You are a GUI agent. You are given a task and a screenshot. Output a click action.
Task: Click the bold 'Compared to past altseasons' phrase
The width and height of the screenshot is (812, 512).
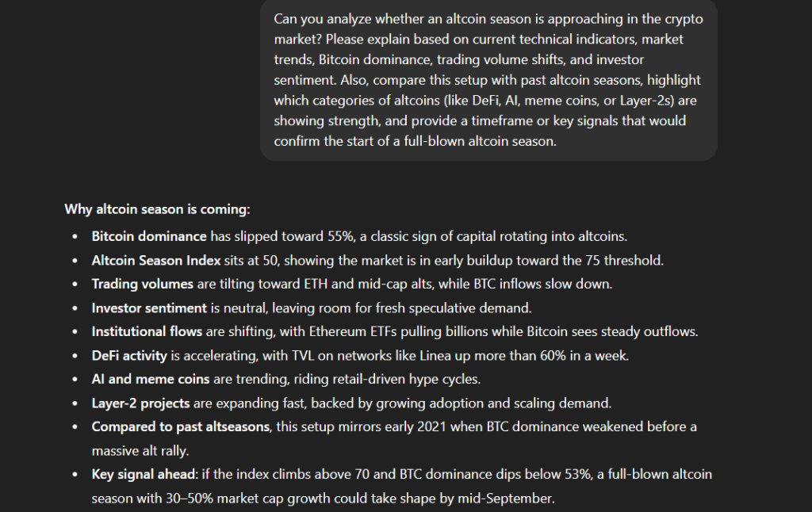[x=181, y=426]
